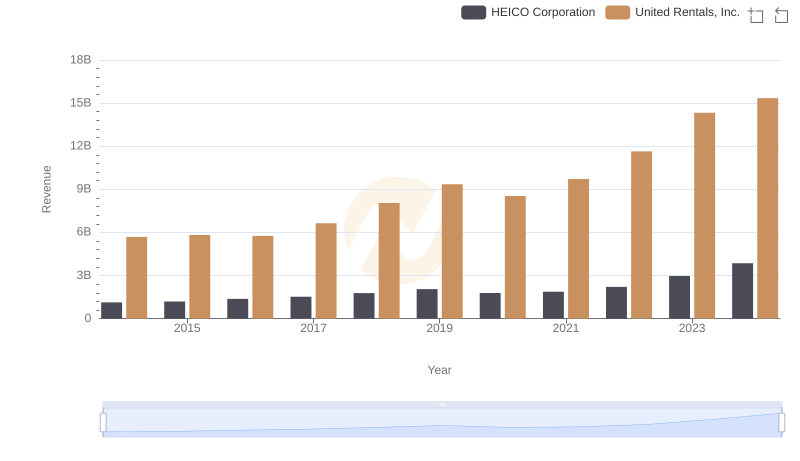
Task: Click the 2017 x-axis label
Action: click(313, 328)
